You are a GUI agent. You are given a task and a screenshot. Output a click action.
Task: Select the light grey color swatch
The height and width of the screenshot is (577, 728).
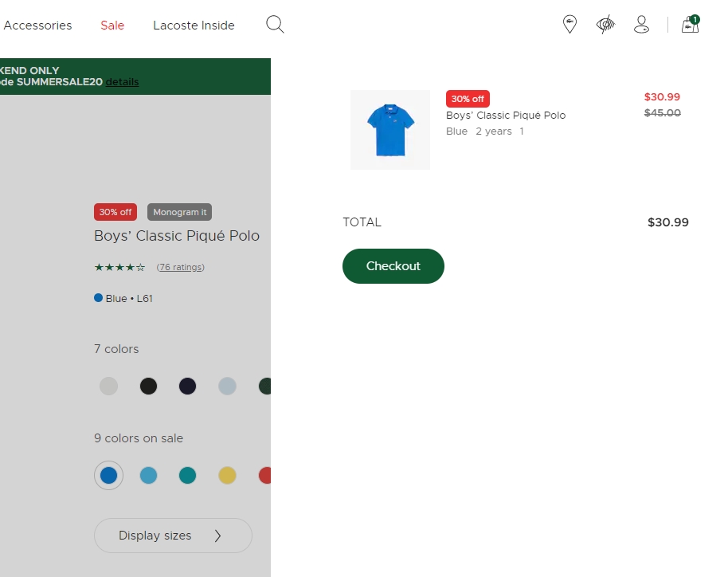click(x=108, y=386)
